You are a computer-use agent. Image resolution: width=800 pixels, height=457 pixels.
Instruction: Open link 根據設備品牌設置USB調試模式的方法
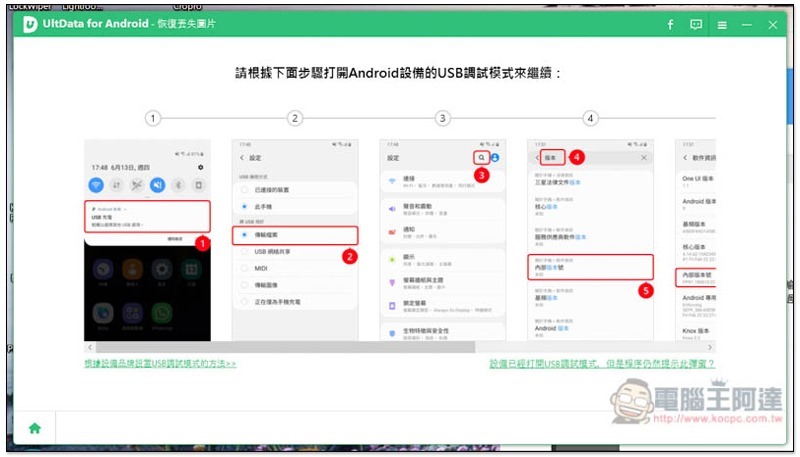[x=160, y=364]
